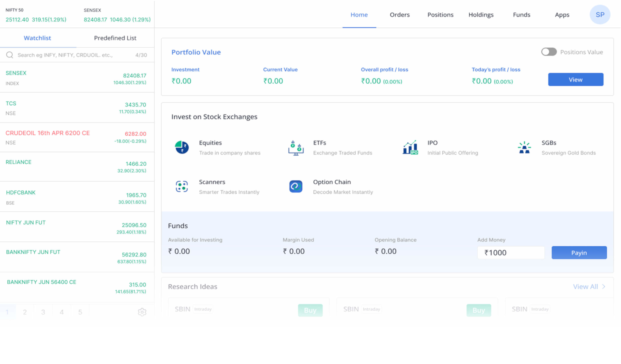Open the Option Chain icon

[x=296, y=187]
